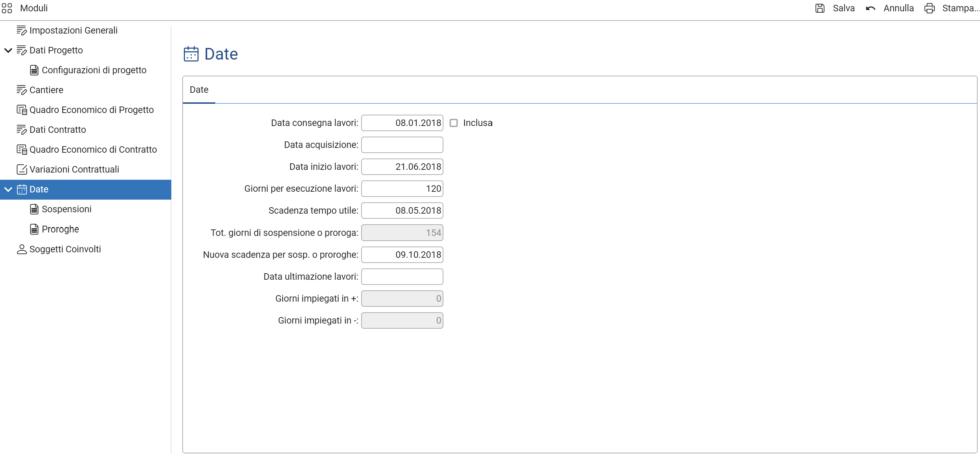
Task: Click the Configurazioni di progetto document icon
Action: pos(34,70)
